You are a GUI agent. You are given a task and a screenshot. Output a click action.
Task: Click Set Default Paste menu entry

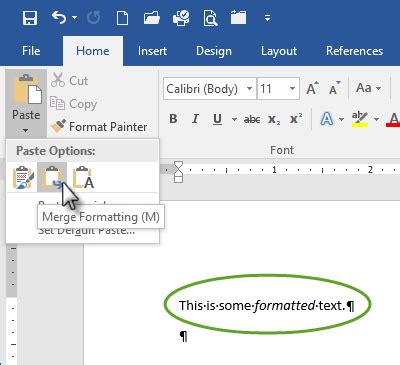tap(87, 231)
